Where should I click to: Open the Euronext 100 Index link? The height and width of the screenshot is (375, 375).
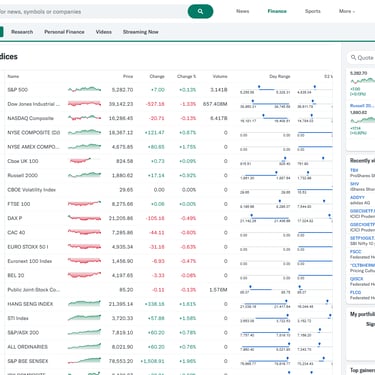(30, 261)
